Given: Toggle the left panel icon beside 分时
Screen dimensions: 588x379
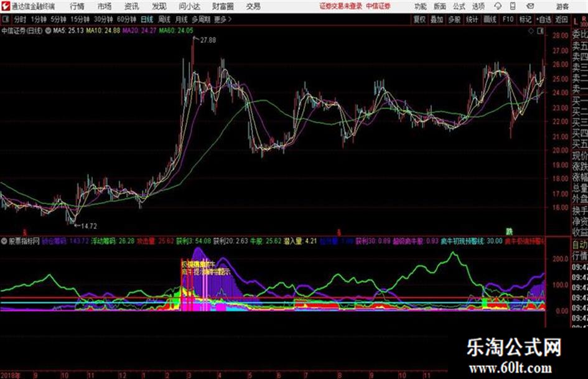Looking at the screenshot, I should (5, 19).
